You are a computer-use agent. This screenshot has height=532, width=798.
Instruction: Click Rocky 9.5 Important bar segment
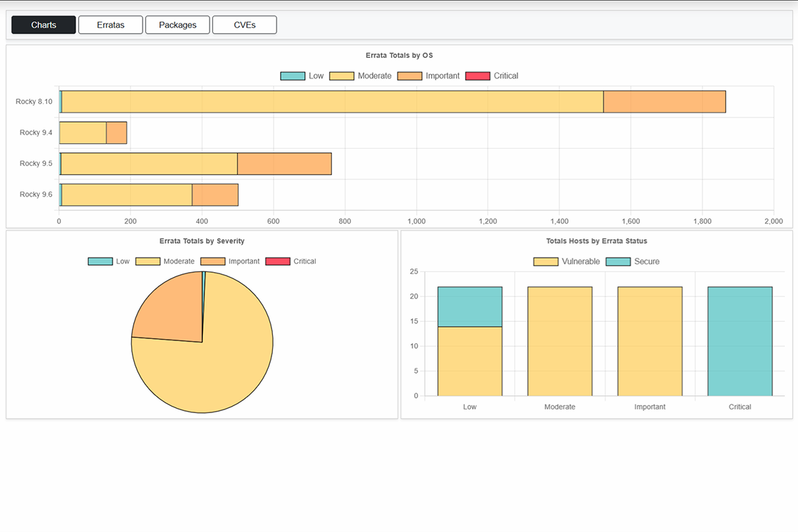[284, 164]
